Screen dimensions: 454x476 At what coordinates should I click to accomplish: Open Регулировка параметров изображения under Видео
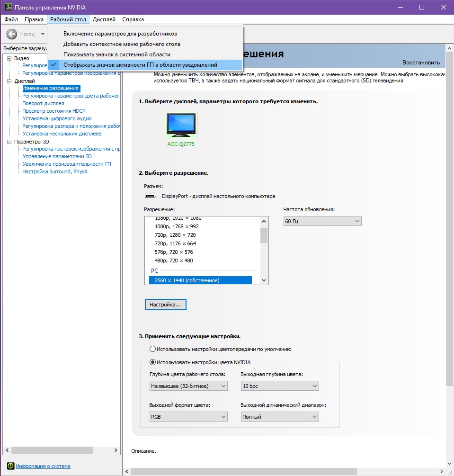[71, 73]
